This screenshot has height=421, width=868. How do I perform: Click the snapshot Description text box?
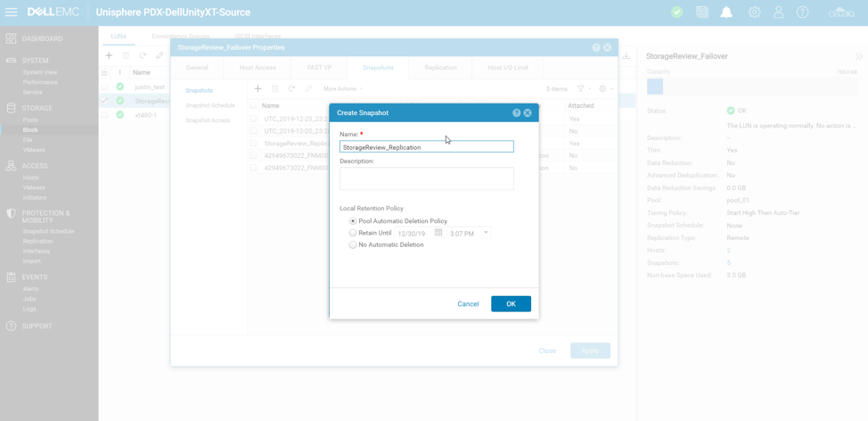tap(426, 178)
